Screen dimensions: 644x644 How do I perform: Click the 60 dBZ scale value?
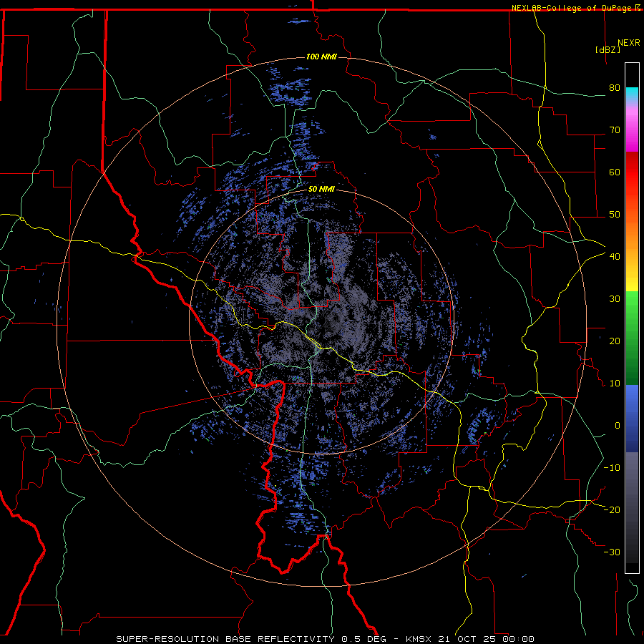pos(615,172)
